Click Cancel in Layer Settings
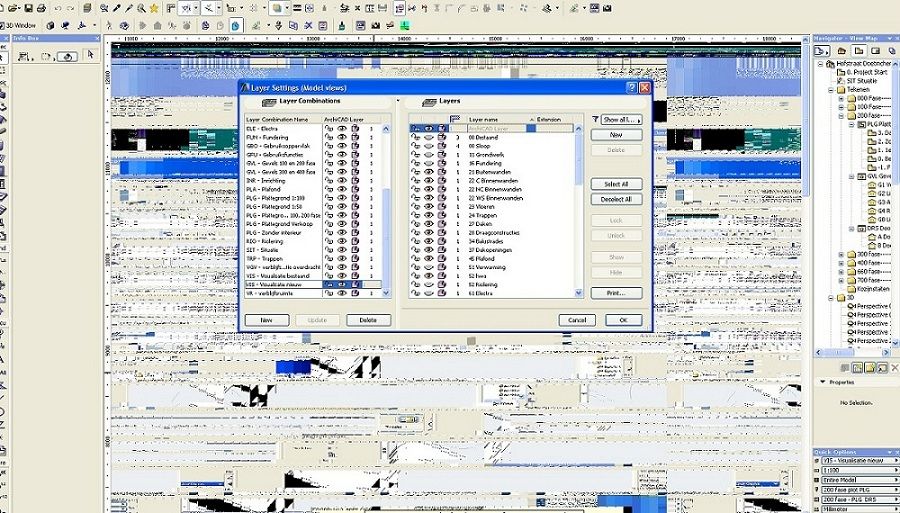The image size is (900, 513). click(x=577, y=320)
